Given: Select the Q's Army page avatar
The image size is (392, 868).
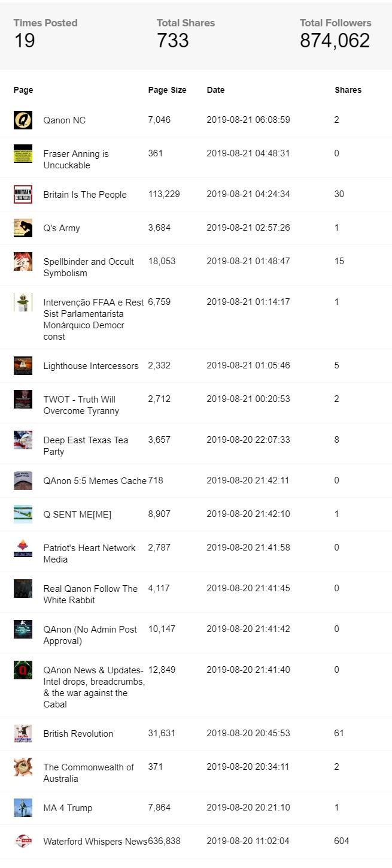Looking at the screenshot, I should [x=23, y=228].
